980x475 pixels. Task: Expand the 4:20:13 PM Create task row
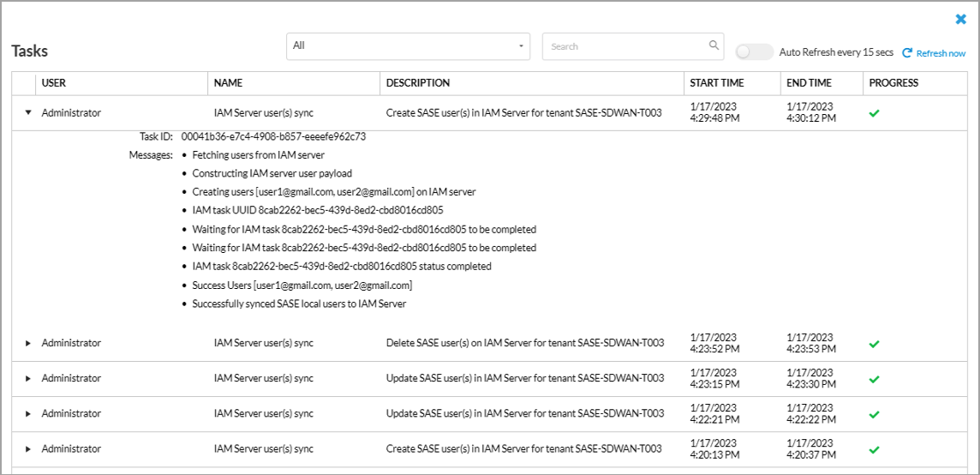pos(27,448)
